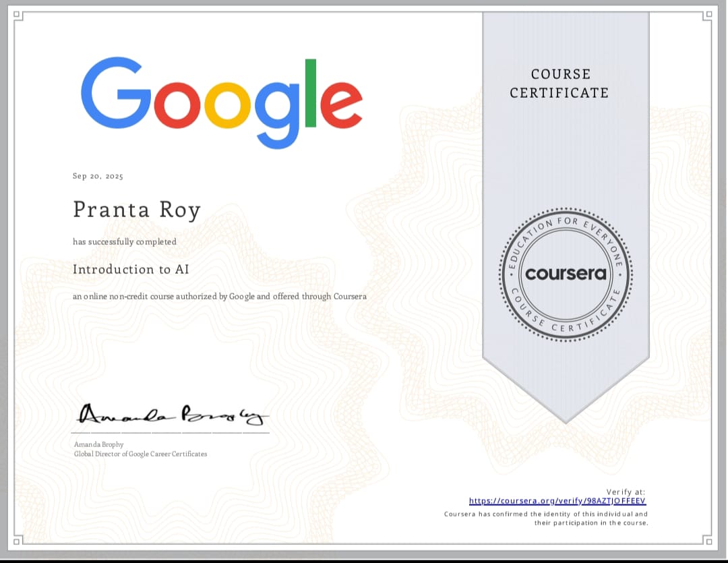
Task: Click the printed name 'Amanda Brophy' below the signature
Action: [98, 444]
